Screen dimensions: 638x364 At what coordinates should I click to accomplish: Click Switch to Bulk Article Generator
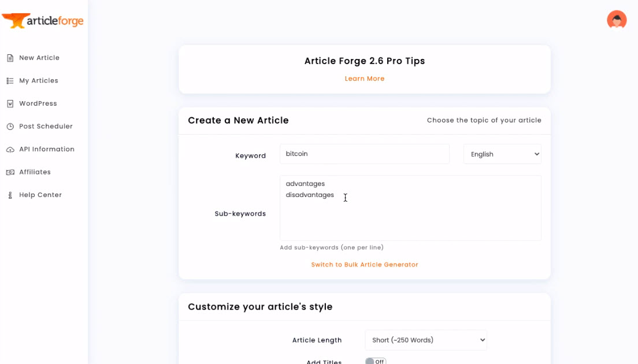point(364,265)
